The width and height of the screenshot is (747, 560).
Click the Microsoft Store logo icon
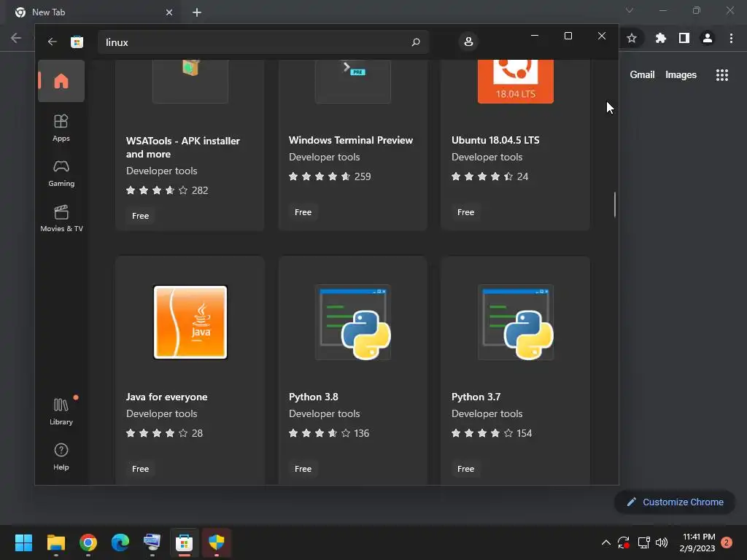(x=77, y=42)
